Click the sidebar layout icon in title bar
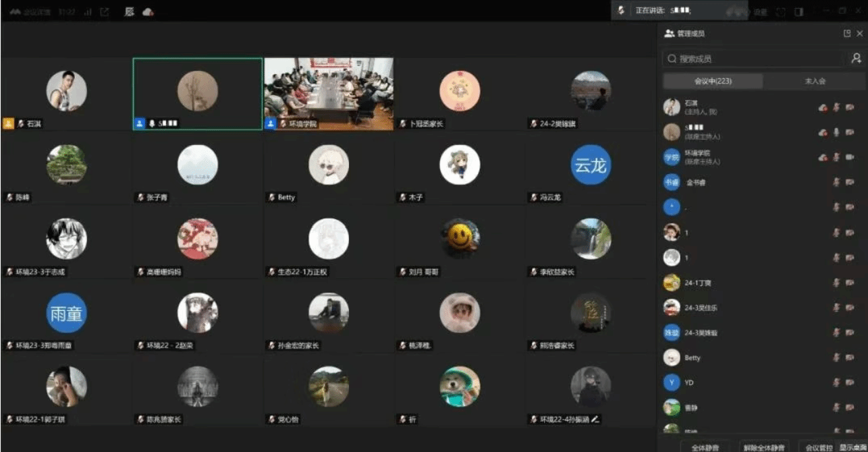Image resolution: width=868 pixels, height=452 pixels. (x=798, y=11)
